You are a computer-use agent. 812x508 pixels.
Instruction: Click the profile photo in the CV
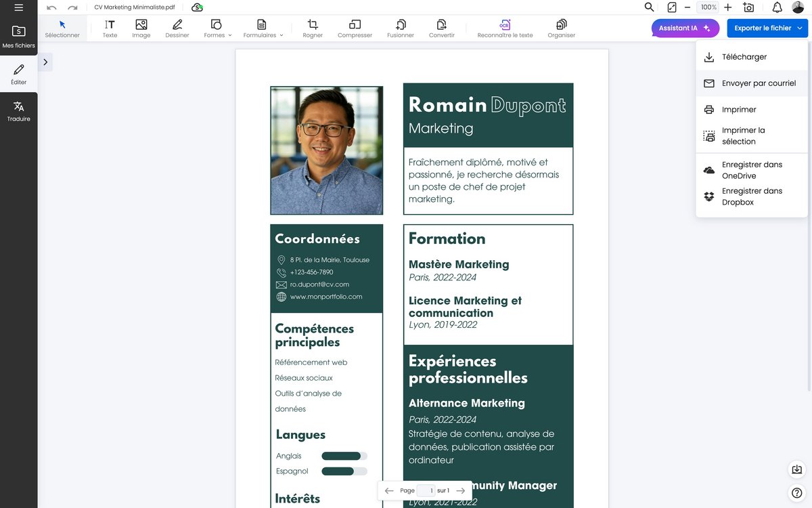click(x=327, y=150)
